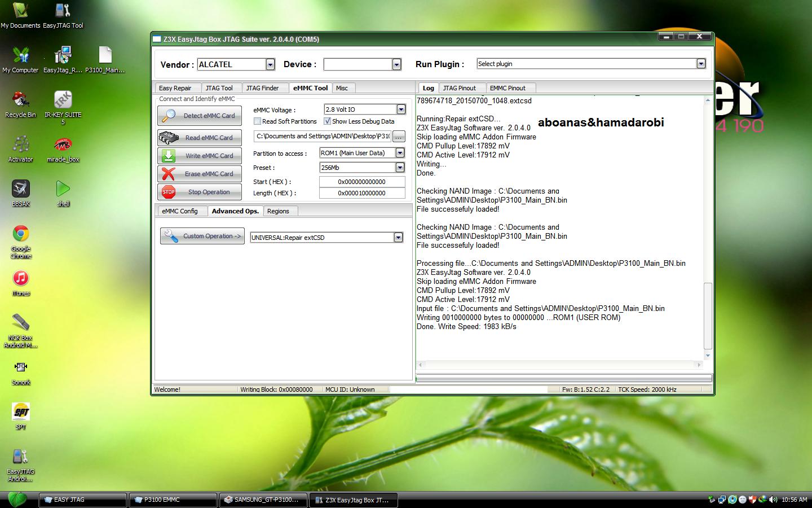
Task: Select the Advanced Ops. tab
Action: click(x=235, y=211)
